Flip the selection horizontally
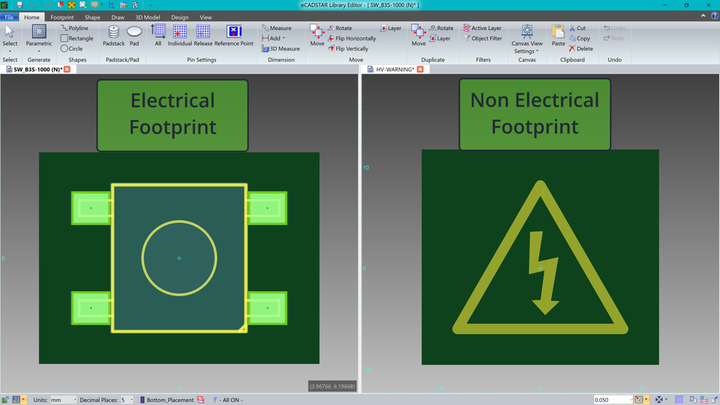This screenshot has height=405, width=720. click(x=352, y=38)
